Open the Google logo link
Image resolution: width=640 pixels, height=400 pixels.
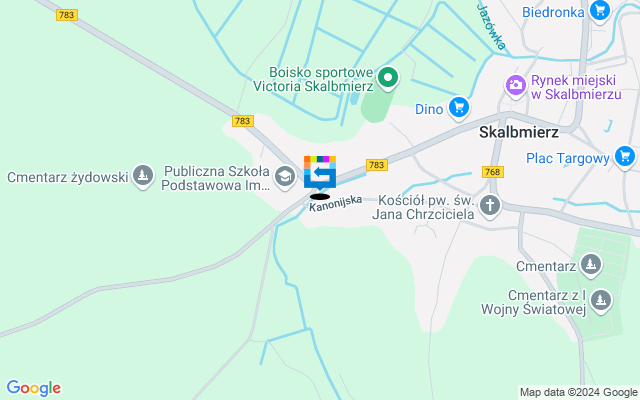coord(33,388)
